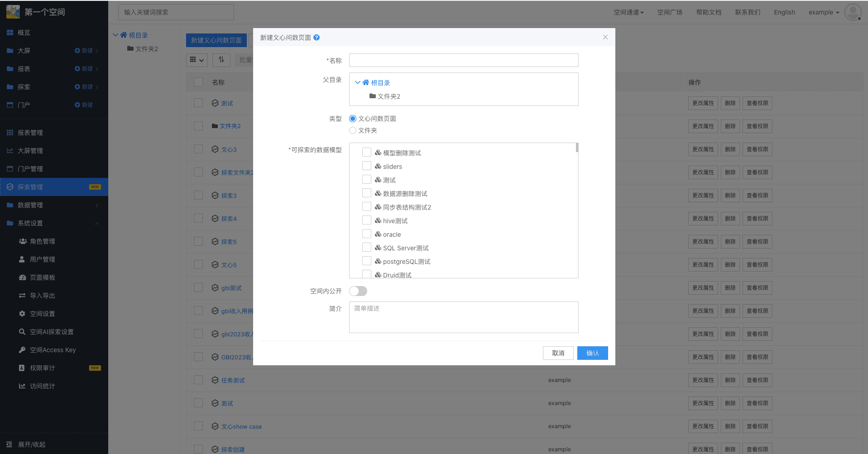Click 更改属性 for the 任务测试 row

tap(703, 380)
